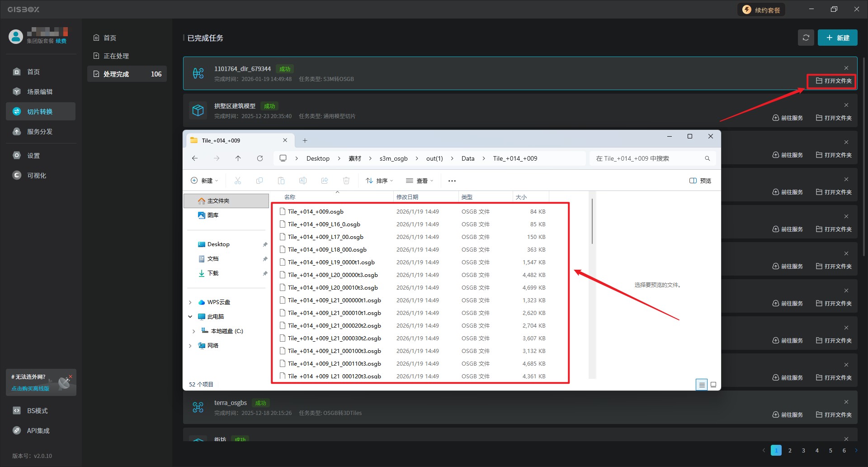Click 打开文件夹 for the 1101764_dlr_679344 task
This screenshot has height=467, width=868.
[833, 81]
